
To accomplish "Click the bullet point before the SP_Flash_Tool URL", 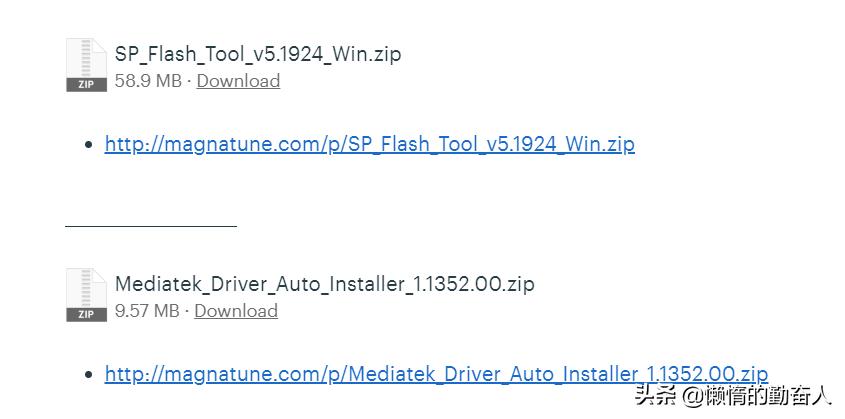I will pos(89,145).
